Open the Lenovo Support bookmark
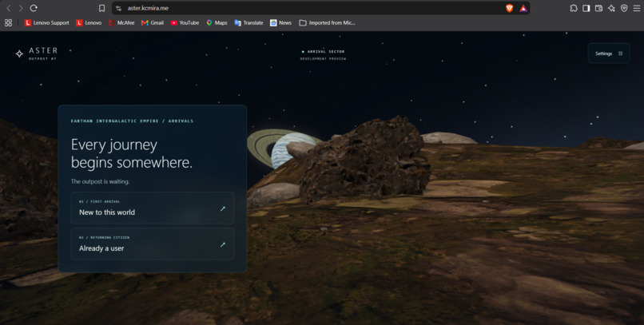The height and width of the screenshot is (325, 644). pyautogui.click(x=47, y=23)
